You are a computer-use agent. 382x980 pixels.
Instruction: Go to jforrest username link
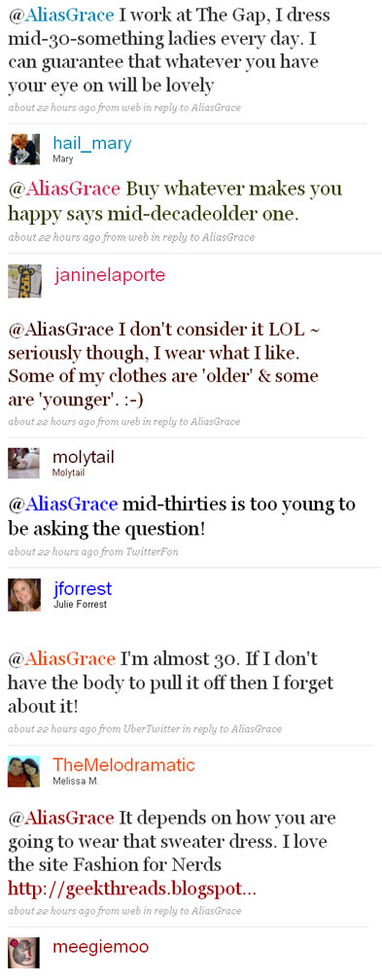82,589
